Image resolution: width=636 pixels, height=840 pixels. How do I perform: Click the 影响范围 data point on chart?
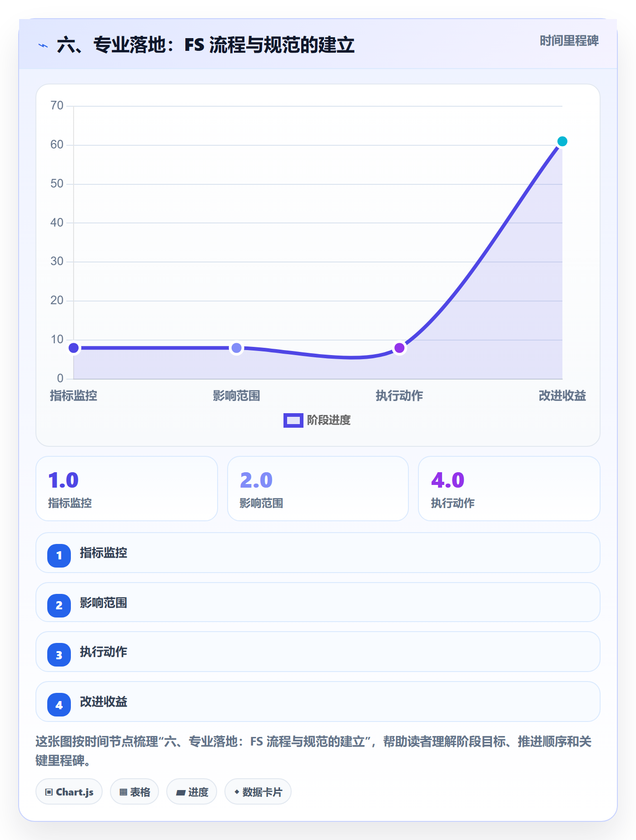236,348
